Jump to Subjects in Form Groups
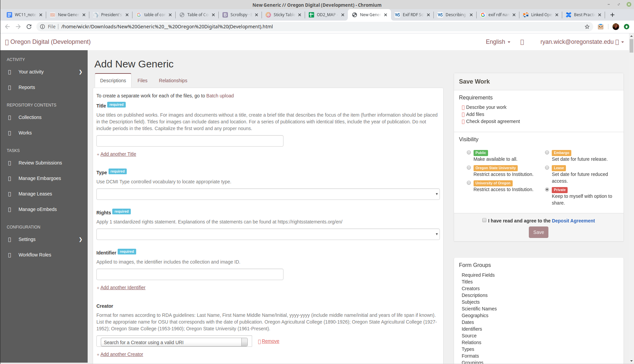This screenshot has height=364, width=634. (471, 302)
